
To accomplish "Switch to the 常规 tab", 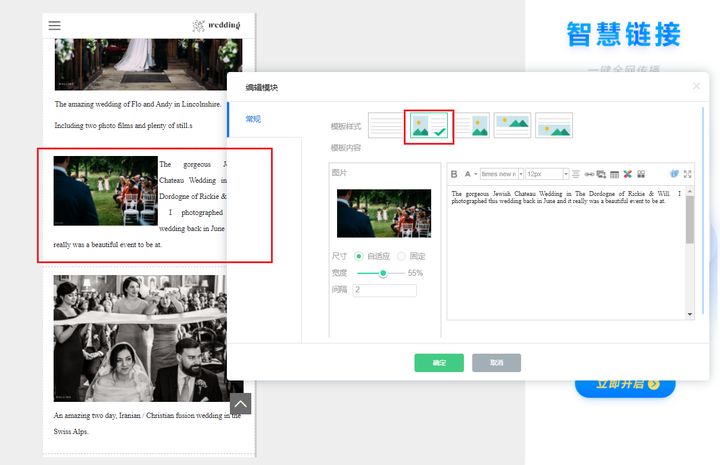I will (x=253, y=119).
